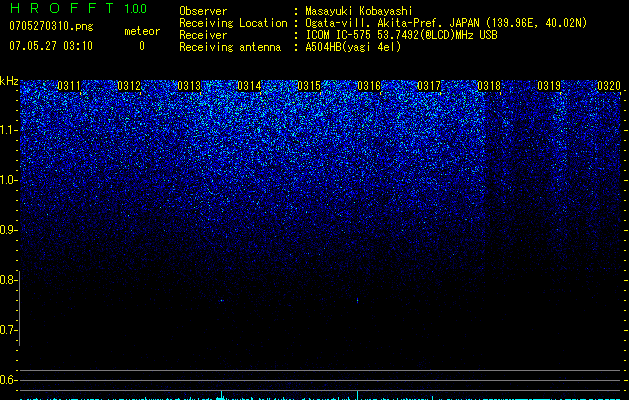Click the 'Observer' field label
The image size is (629, 400).
[x=203, y=11]
